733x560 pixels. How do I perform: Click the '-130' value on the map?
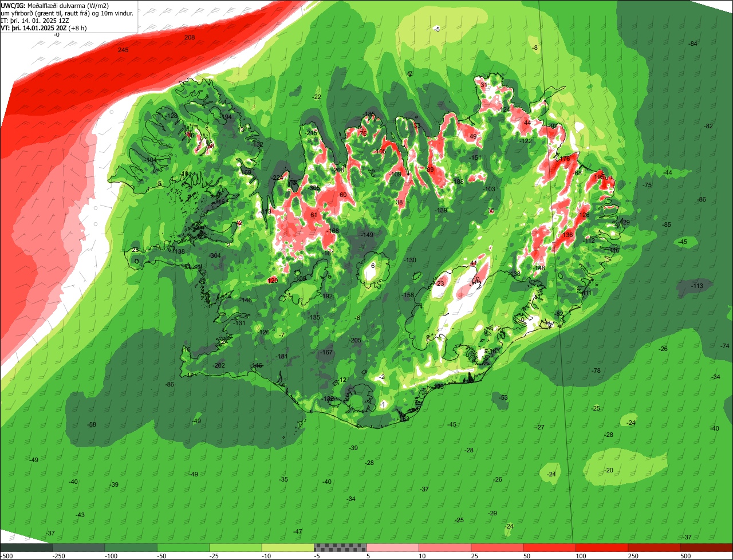[x=410, y=260]
